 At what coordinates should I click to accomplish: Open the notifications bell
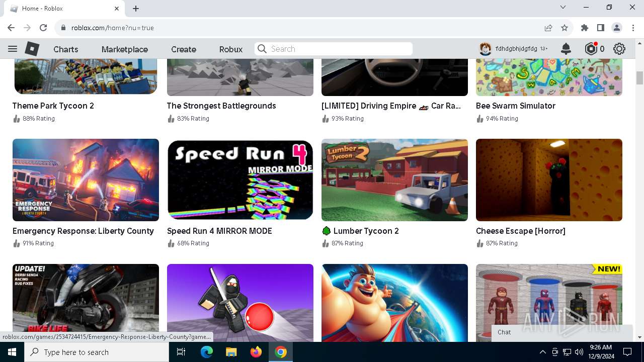(x=566, y=49)
